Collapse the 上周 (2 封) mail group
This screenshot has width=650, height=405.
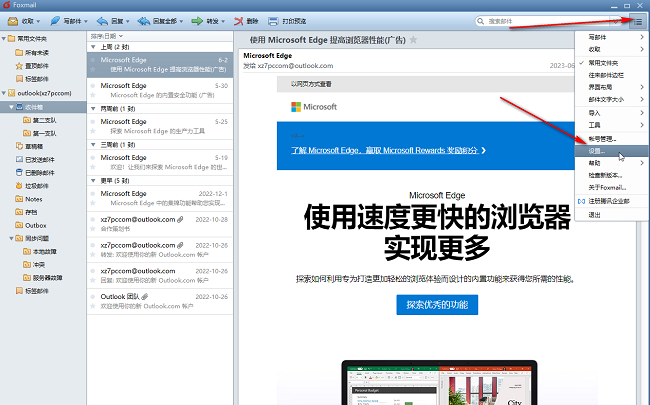coord(93,47)
